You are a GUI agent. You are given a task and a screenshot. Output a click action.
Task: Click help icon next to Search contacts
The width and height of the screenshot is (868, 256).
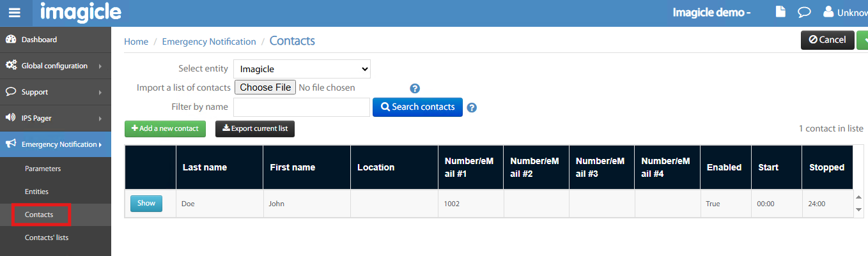click(472, 107)
